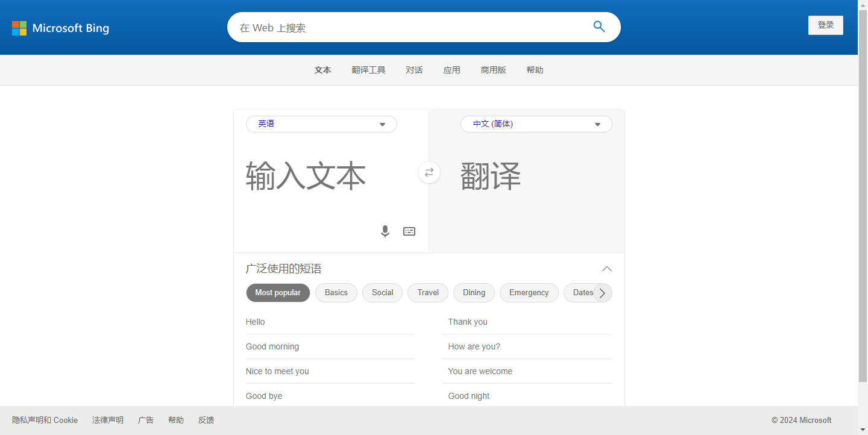Select the Emergency phrase category
Screen dimensions: 868x435
(529, 293)
